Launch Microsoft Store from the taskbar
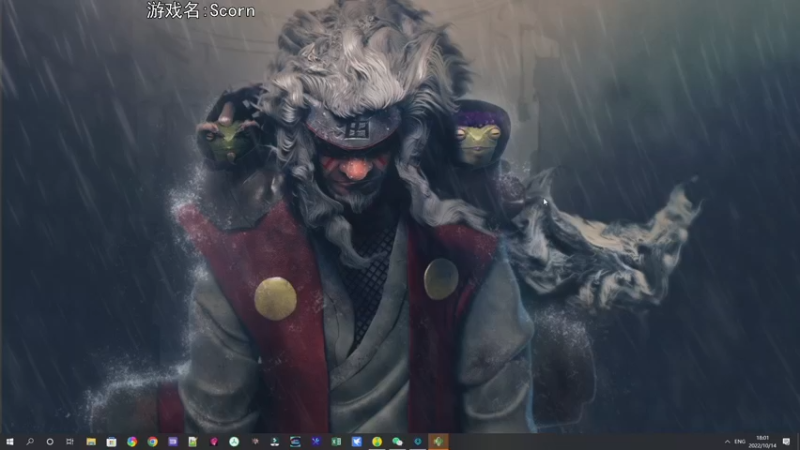800x450 pixels. point(111,442)
